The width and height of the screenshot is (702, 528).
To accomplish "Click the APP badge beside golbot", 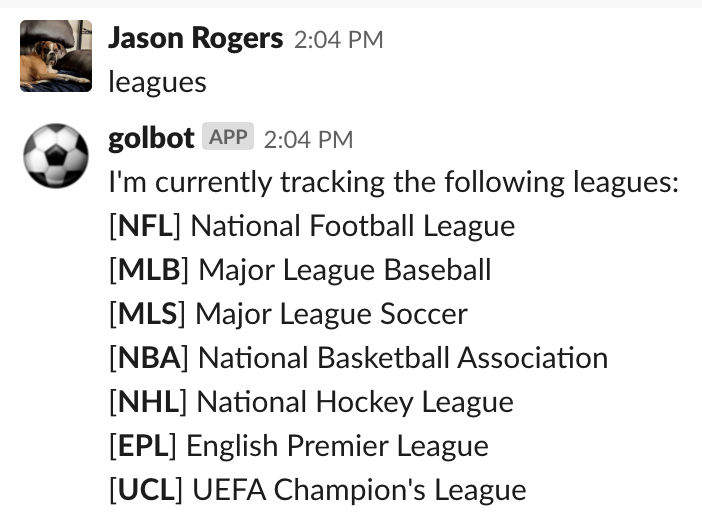I will click(x=228, y=136).
